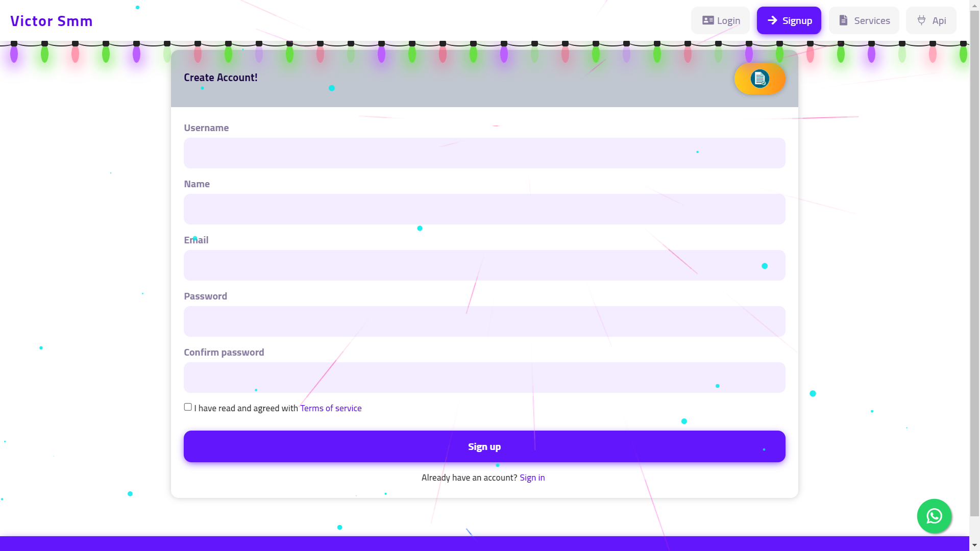Click the ID card icon on Login
Image resolution: width=980 pixels, height=551 pixels.
(707, 20)
